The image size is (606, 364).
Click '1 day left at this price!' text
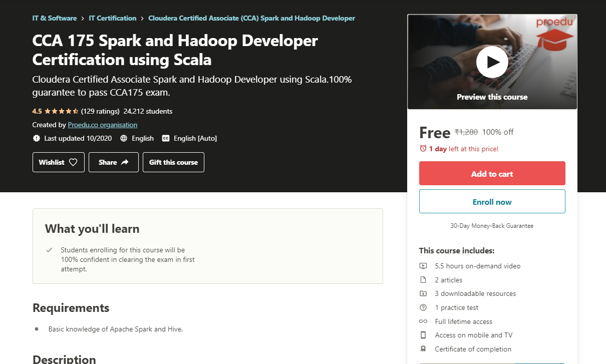tap(464, 149)
